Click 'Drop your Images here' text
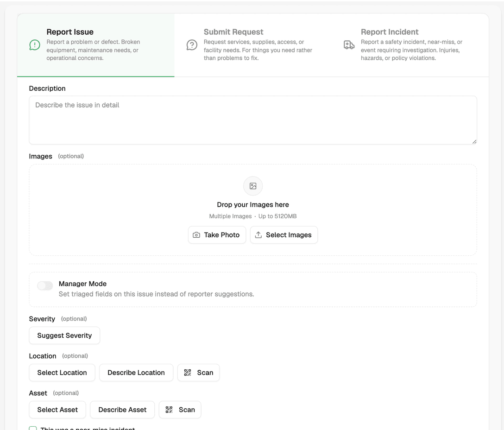Screen dimensions: 504x430 pos(253,205)
